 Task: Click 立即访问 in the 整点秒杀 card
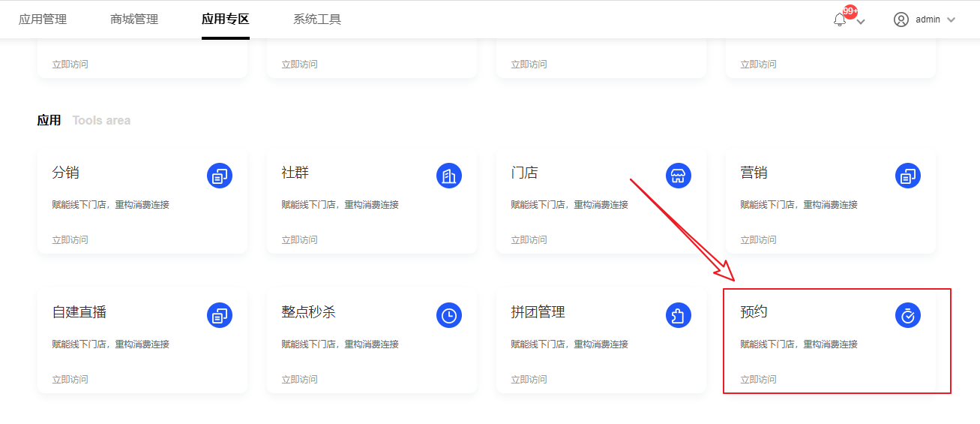pos(300,380)
